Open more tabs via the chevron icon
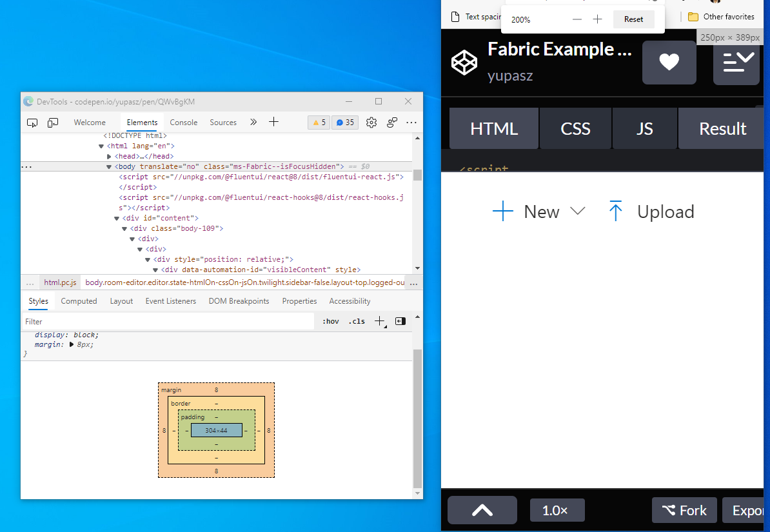Viewport: 770px width, 532px height. (253, 122)
